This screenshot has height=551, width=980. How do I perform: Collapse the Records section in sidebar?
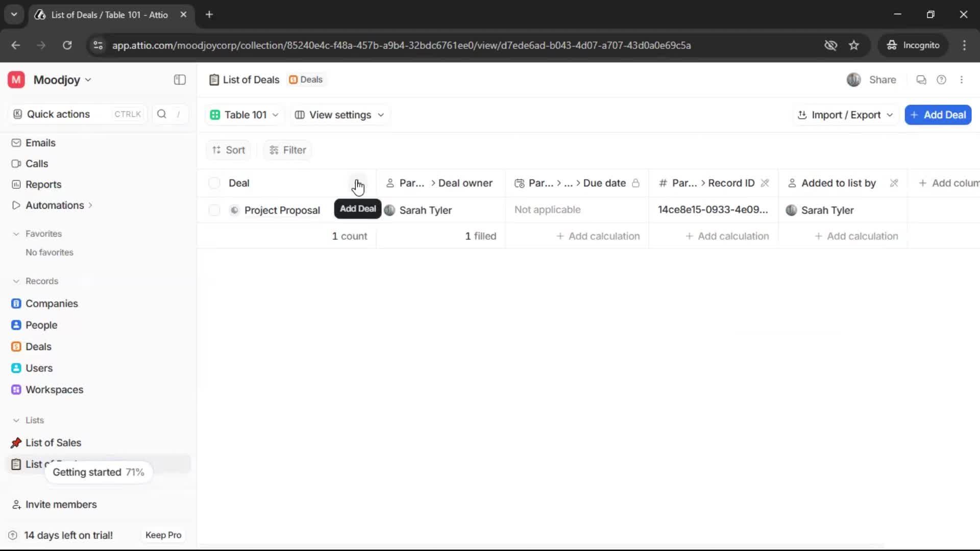(16, 281)
